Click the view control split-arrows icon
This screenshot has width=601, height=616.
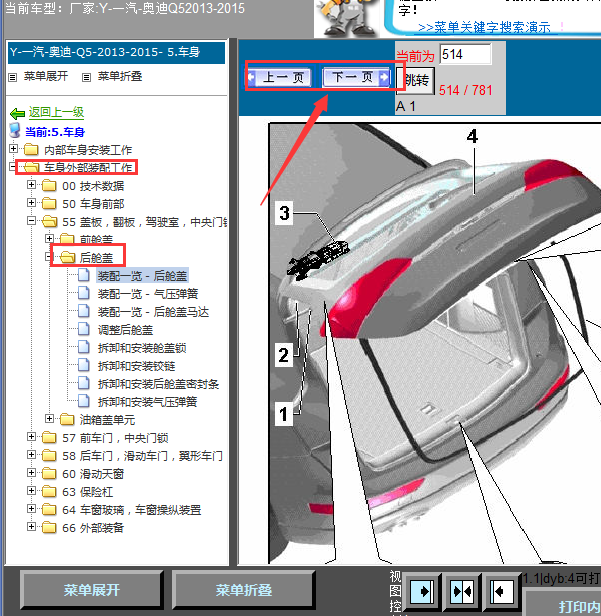[462, 591]
